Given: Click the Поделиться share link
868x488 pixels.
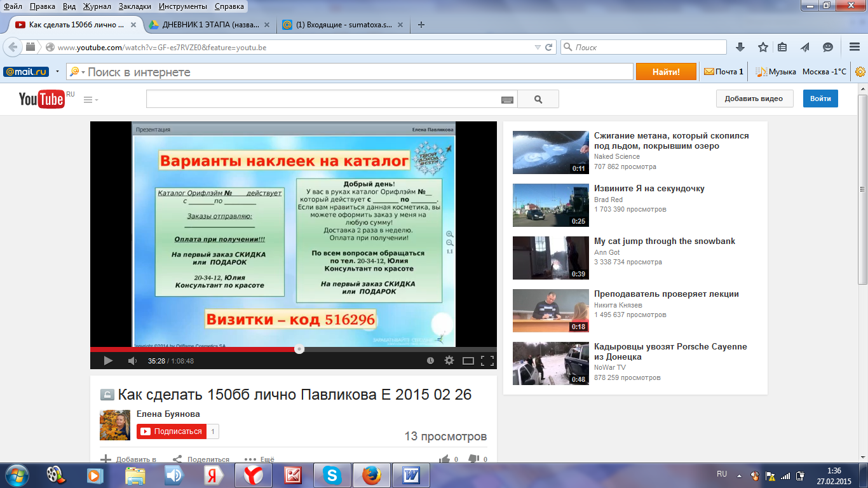Looking at the screenshot, I should click(201, 459).
